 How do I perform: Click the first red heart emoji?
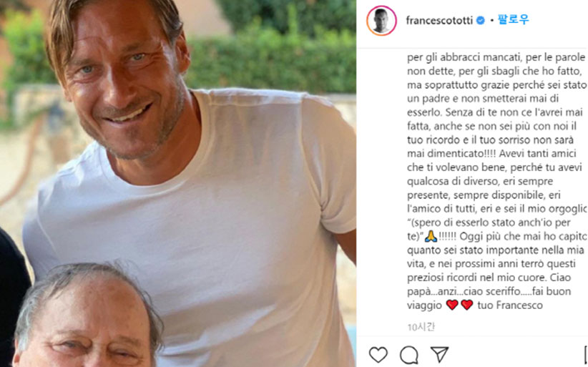(452, 305)
